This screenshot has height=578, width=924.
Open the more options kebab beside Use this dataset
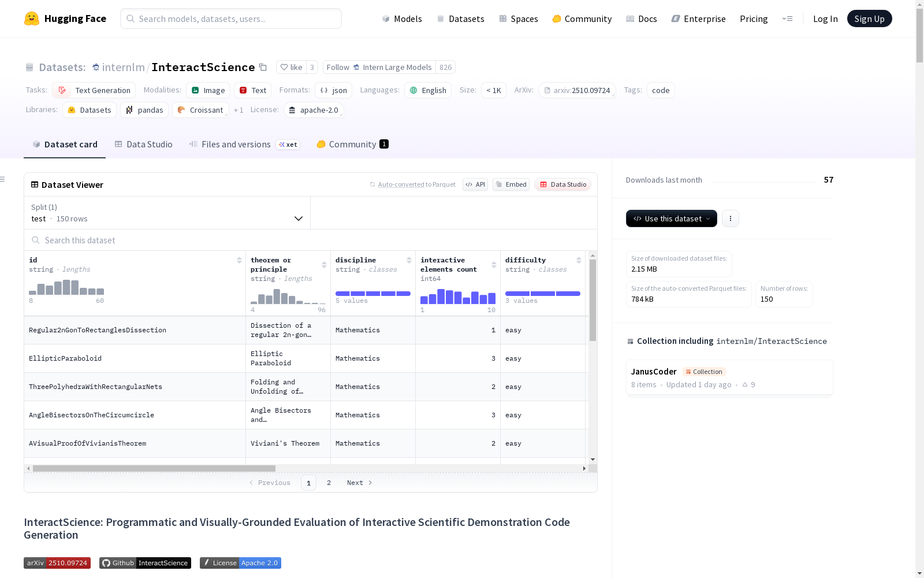pyautogui.click(x=731, y=218)
